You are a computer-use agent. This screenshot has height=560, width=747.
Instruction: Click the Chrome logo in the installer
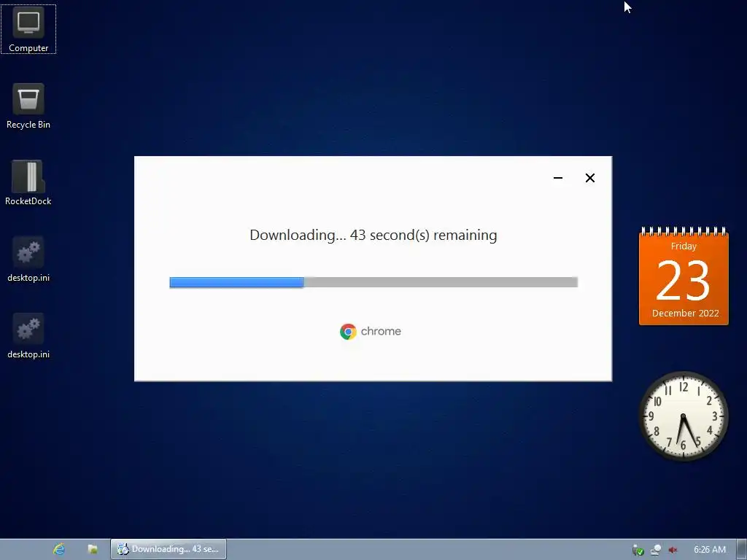[x=348, y=332]
